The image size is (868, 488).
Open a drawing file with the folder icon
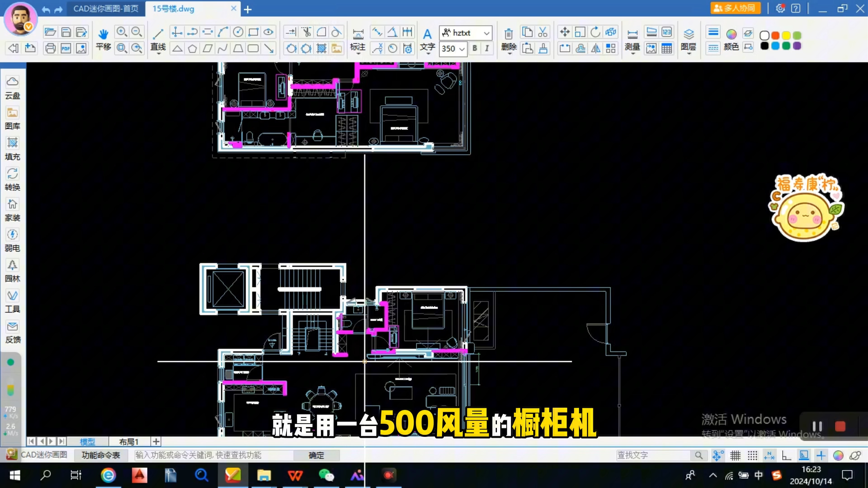(x=50, y=32)
